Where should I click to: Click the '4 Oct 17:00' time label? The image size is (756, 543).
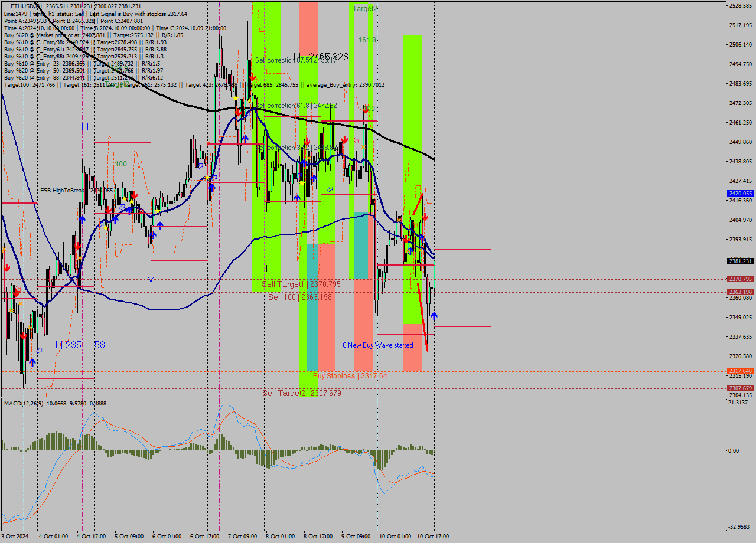pos(92,537)
